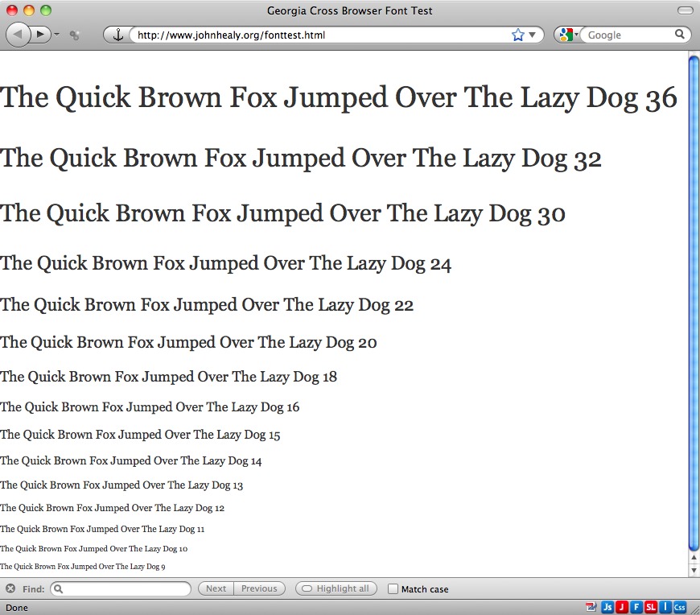The image size is (700, 615).
Task: Click the anchor site icon in address bar
Action: [117, 35]
